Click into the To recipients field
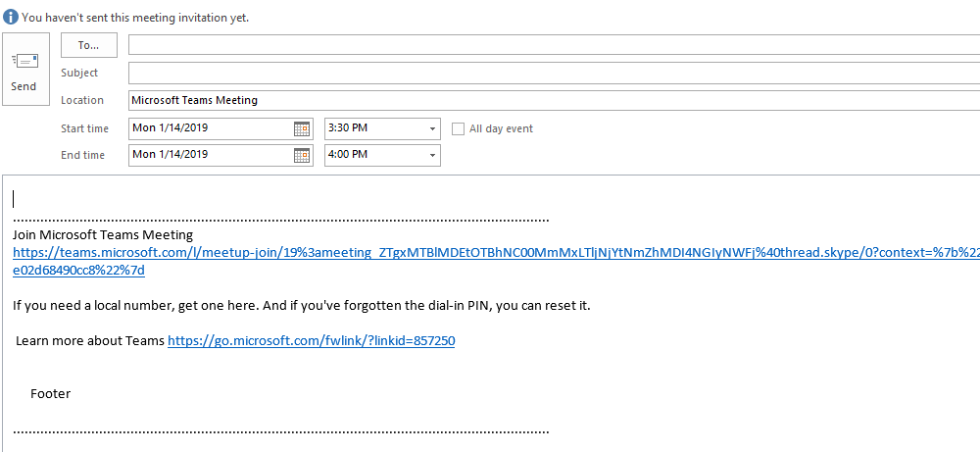980x452 pixels. pyautogui.click(x=549, y=45)
